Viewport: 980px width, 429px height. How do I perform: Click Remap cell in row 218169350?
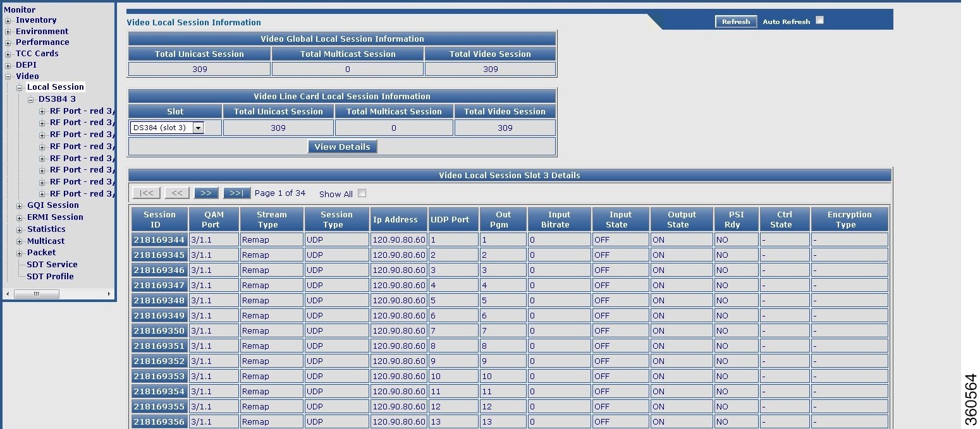[x=272, y=331]
